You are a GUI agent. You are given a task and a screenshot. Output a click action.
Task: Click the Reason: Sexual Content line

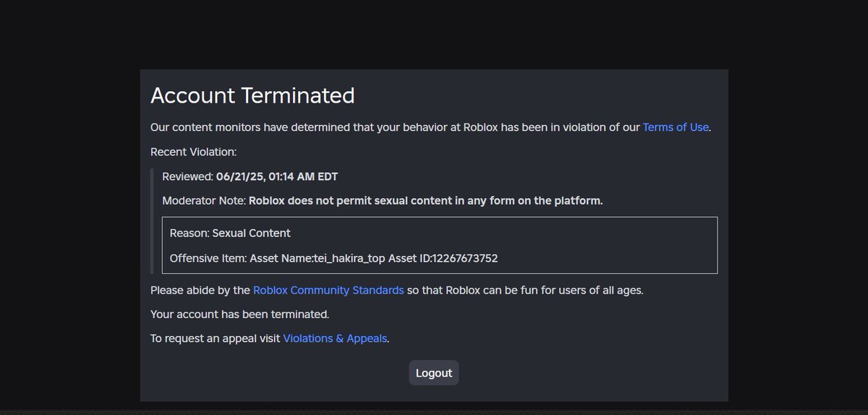230,234
